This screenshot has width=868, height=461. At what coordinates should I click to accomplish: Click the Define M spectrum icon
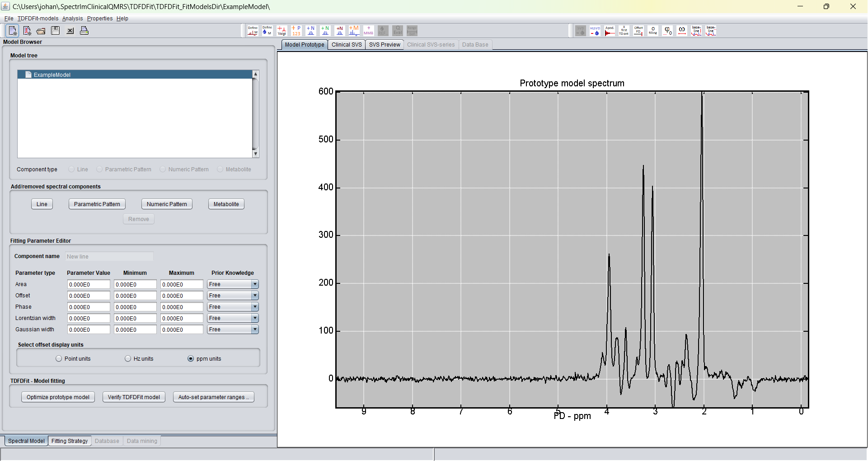tap(253, 31)
